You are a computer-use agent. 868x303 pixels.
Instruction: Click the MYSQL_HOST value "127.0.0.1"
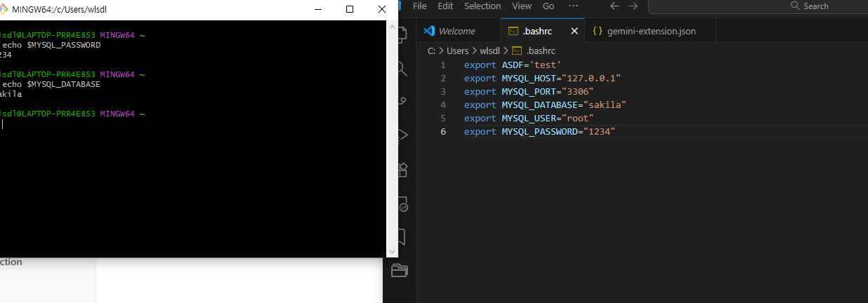(x=591, y=78)
